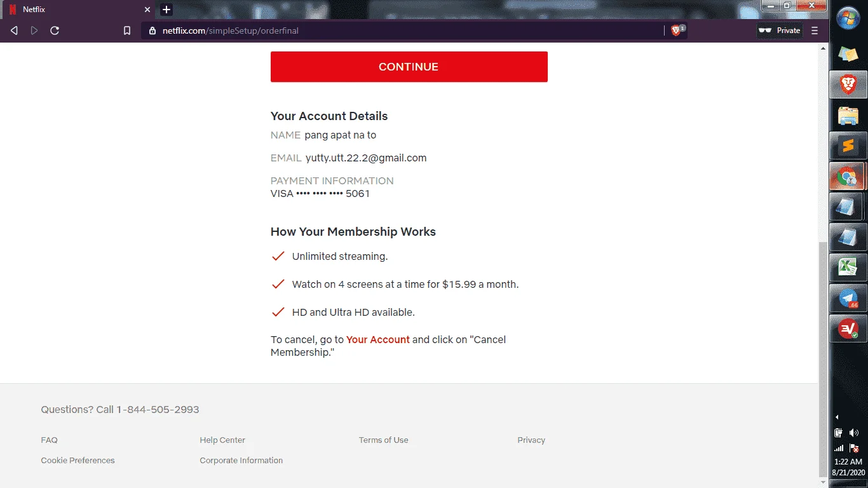Click the "Watch on 4 screens" line
Screen dimensions: 868x488
[x=405, y=285]
